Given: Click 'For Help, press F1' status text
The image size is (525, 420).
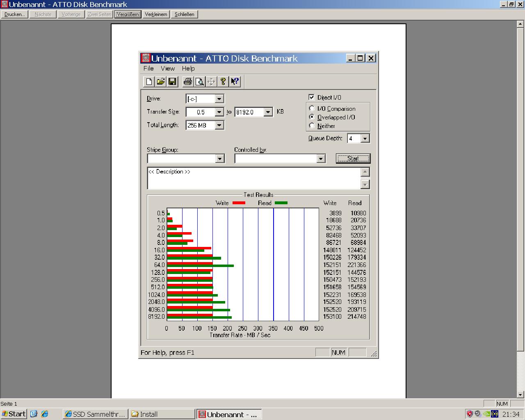Looking at the screenshot, I should [167, 352].
